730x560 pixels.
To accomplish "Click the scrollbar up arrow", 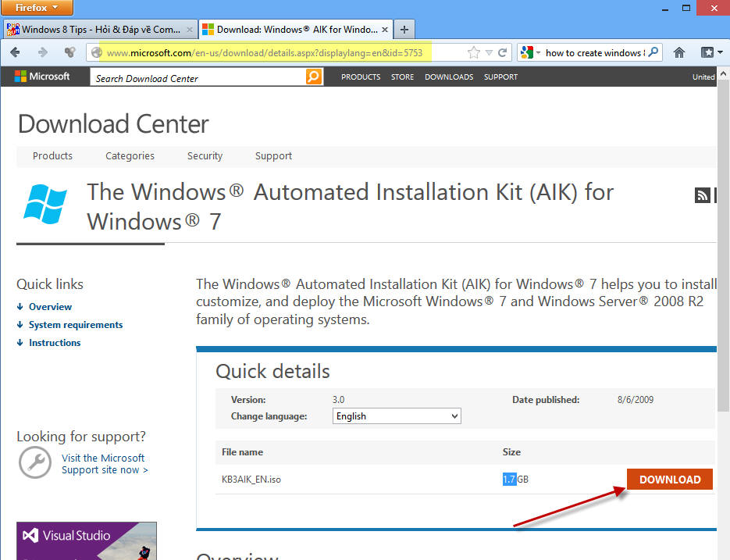I will (723, 73).
